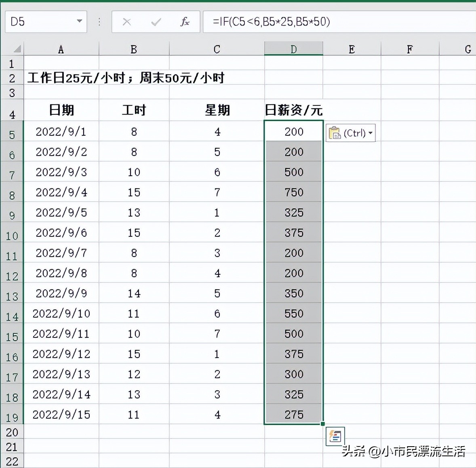Viewport: 476px width, 468px height.
Task: Click weekday cell 6 in row 14
Action: coord(217,313)
